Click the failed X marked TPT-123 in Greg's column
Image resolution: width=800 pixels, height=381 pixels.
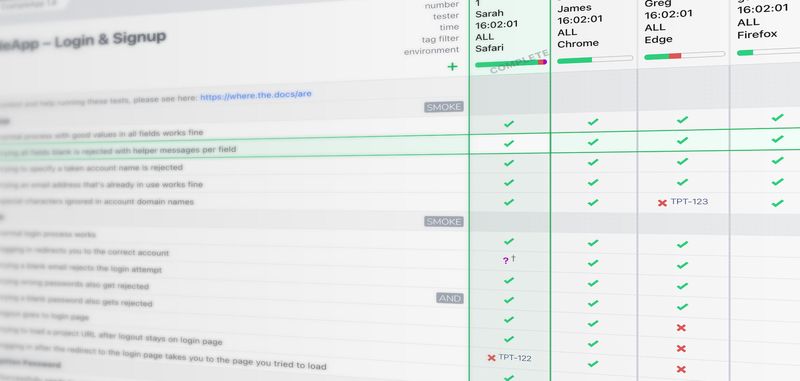click(x=662, y=203)
